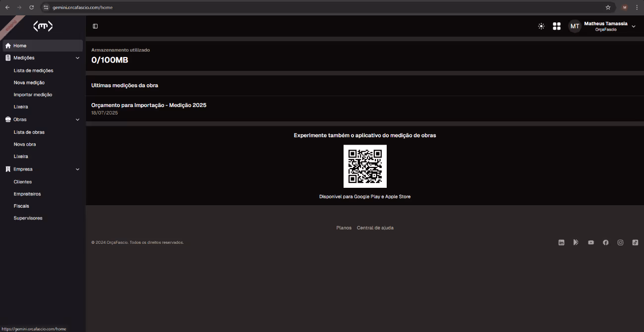Image resolution: width=644 pixels, height=332 pixels.
Task: Click the address bar URL field
Action: click(x=327, y=7)
